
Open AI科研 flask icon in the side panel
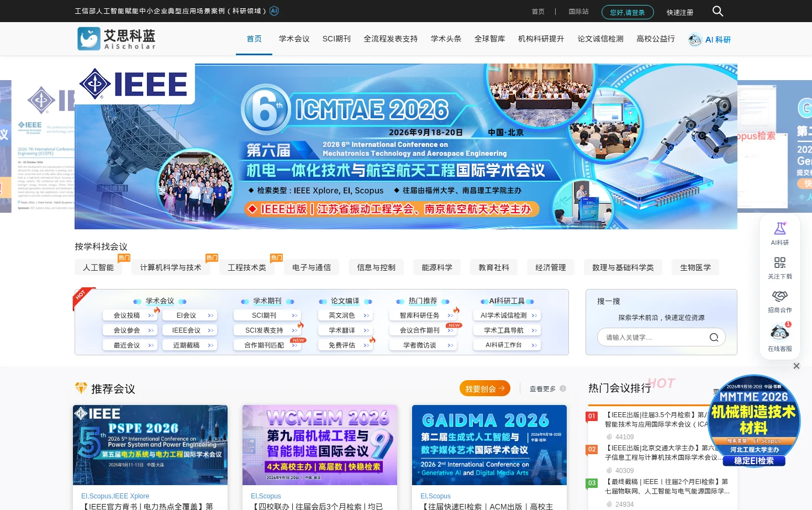(x=780, y=228)
